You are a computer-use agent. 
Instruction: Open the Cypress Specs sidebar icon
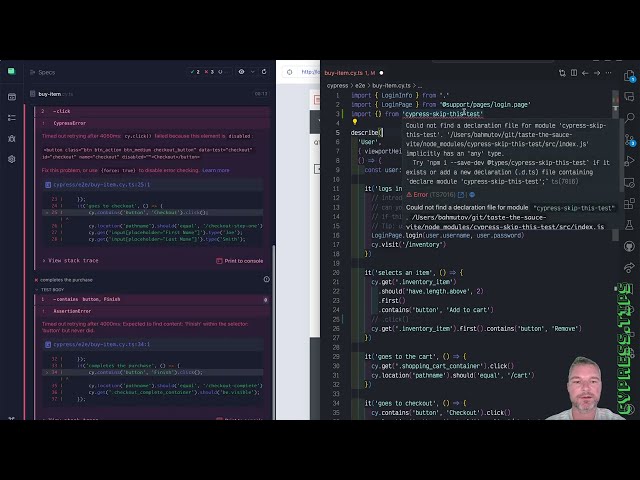[x=12, y=97]
